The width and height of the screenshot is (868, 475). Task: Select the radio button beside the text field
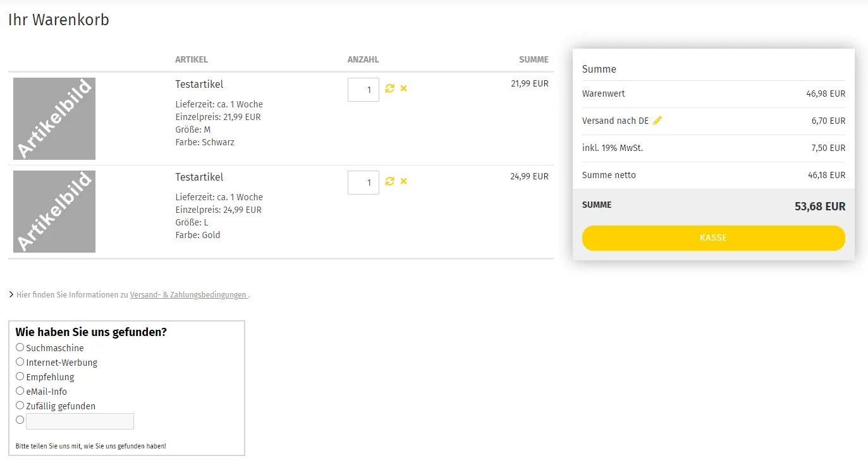20,420
